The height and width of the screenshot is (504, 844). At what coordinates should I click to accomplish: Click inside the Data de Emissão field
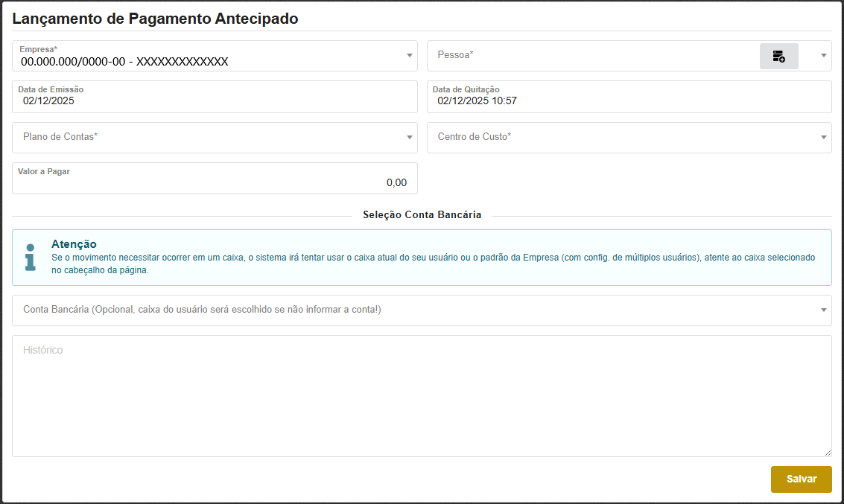[215, 101]
